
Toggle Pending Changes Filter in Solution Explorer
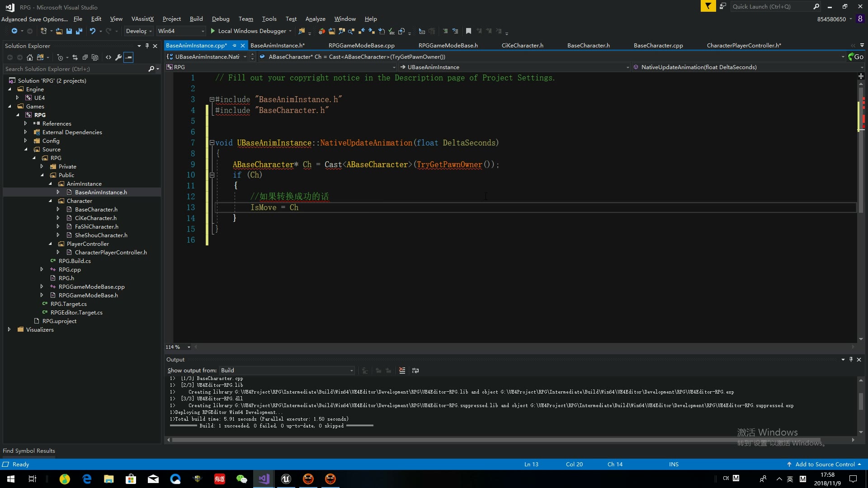click(x=61, y=57)
